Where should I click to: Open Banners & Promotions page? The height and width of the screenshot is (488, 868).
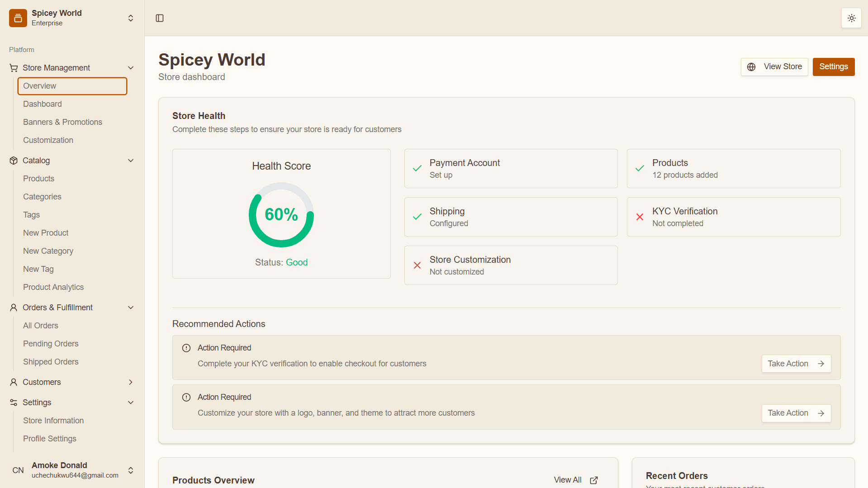coord(62,122)
